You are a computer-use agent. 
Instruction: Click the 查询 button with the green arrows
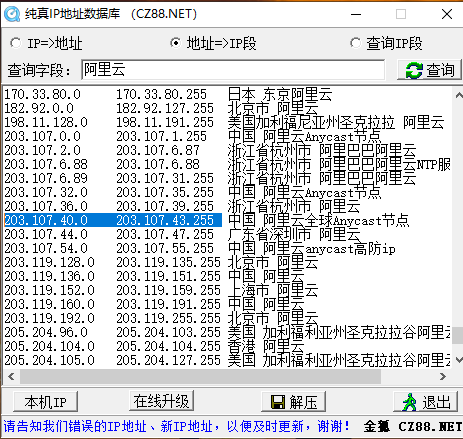coord(429,70)
